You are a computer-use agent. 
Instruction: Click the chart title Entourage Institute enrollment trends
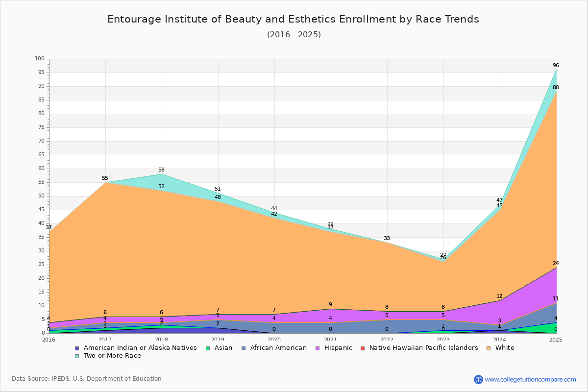point(294,19)
